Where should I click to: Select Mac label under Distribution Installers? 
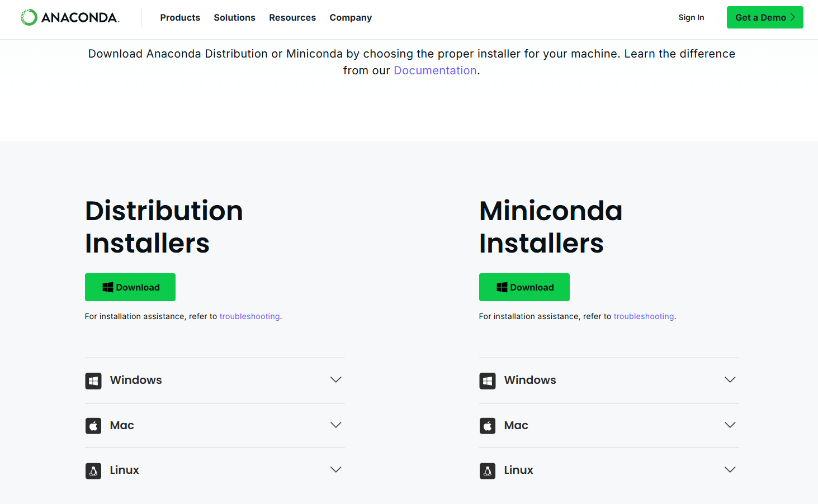122,425
